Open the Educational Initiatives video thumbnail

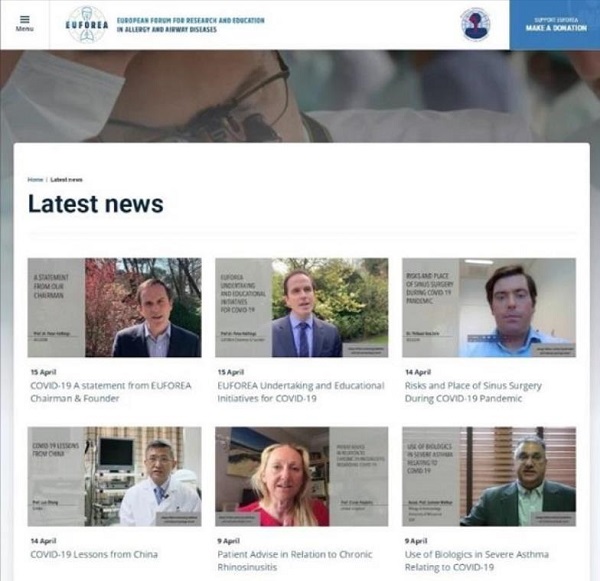[301, 307]
